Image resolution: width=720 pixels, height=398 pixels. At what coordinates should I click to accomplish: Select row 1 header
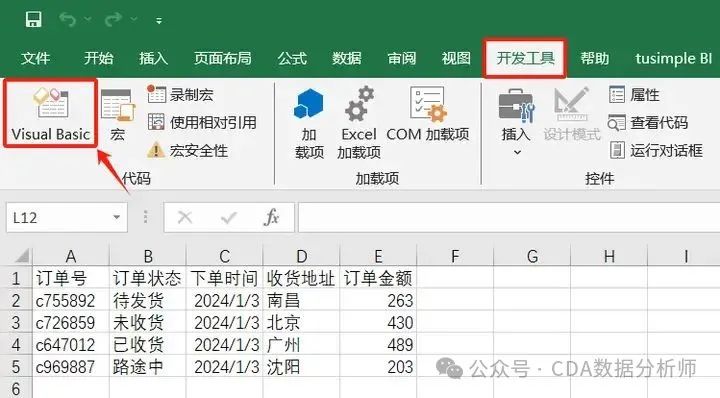pos(16,278)
